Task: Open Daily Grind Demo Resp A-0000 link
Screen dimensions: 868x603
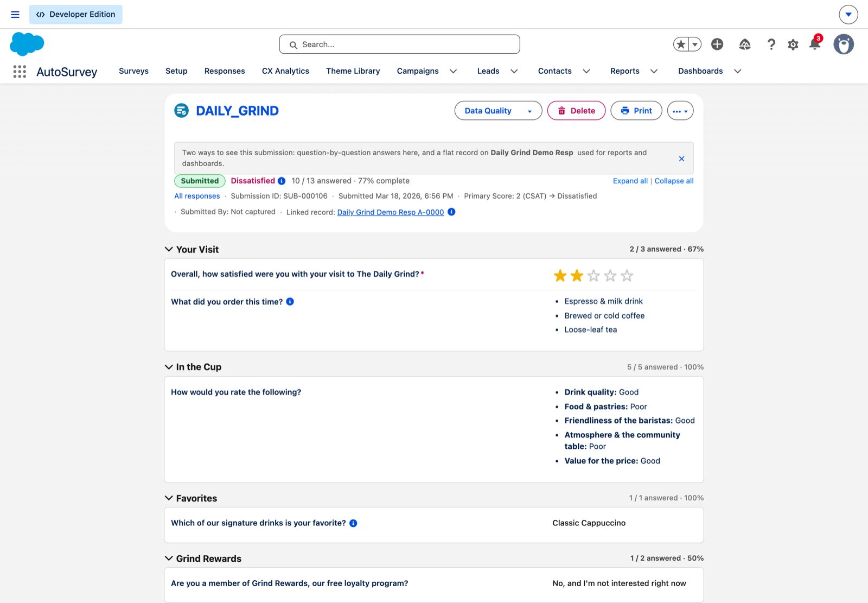Action: point(391,212)
